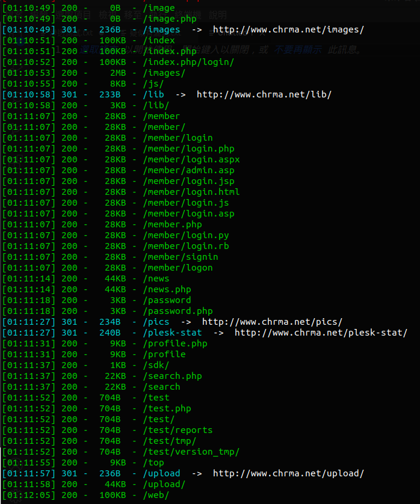Select the /member/login.py path

click(186, 235)
